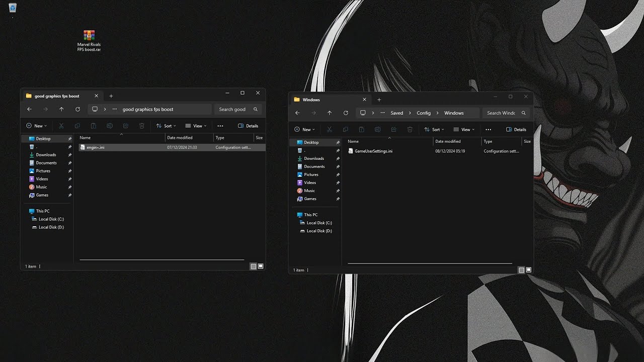644x362 pixels.
Task: Click Share icon in good graphics fps boost window
Action: 126,126
